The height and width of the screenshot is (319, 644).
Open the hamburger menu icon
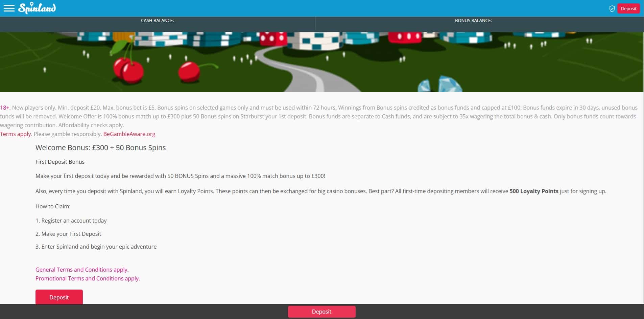point(9,8)
